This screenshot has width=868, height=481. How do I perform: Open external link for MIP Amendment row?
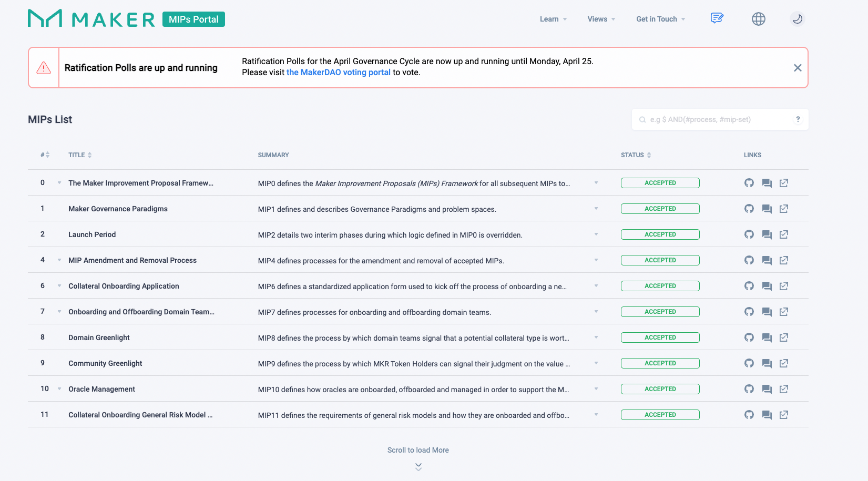(x=784, y=260)
